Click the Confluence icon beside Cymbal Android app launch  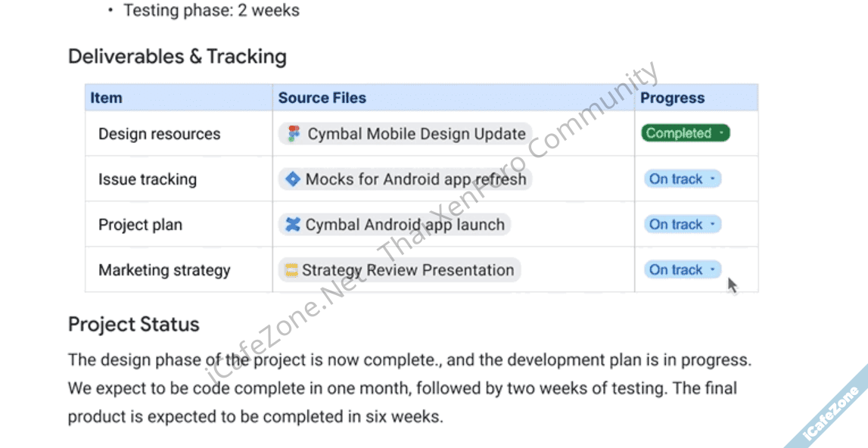(x=292, y=225)
